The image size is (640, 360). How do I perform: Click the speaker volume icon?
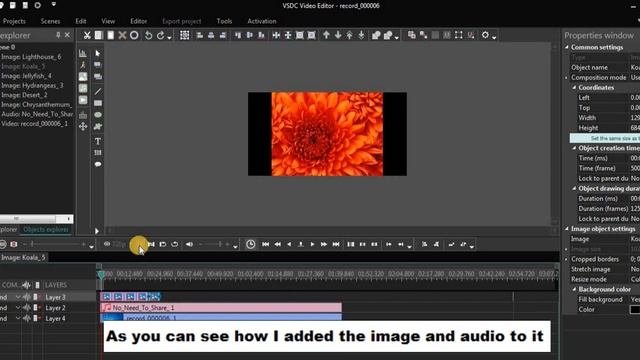[189, 244]
